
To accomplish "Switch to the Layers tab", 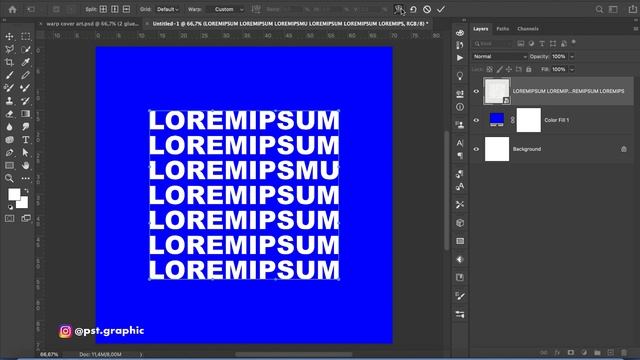I will [480, 29].
